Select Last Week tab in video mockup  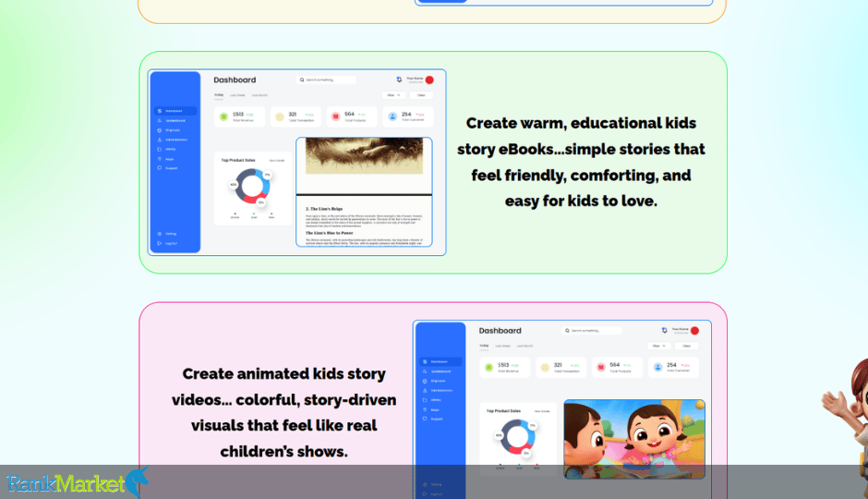502,347
